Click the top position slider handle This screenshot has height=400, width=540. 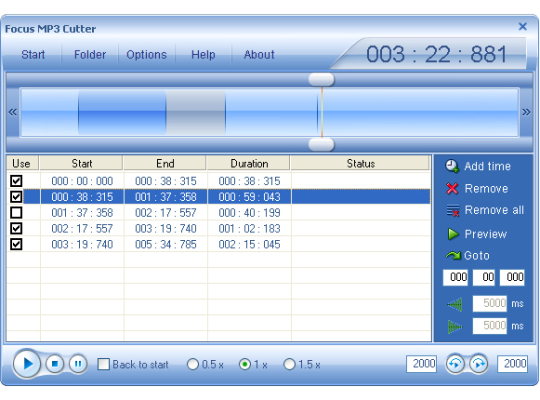coord(321,80)
